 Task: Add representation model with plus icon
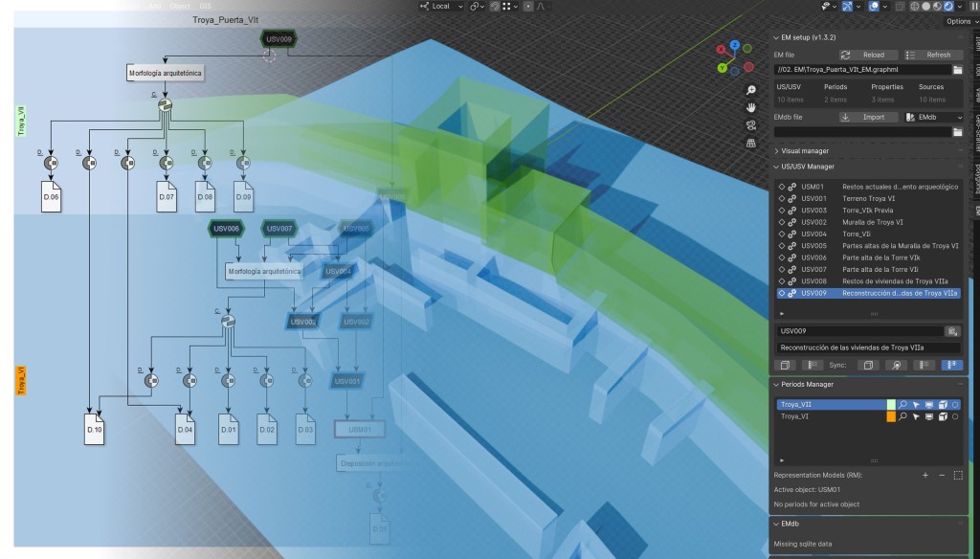(925, 475)
